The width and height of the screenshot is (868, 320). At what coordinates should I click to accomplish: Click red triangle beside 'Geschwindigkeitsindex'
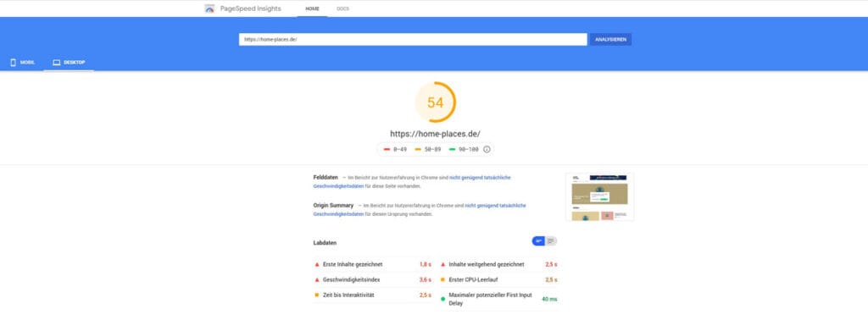(x=317, y=279)
